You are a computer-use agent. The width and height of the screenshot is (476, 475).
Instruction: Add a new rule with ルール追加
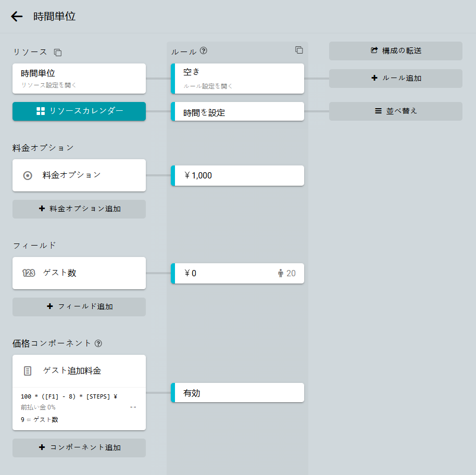(x=396, y=79)
